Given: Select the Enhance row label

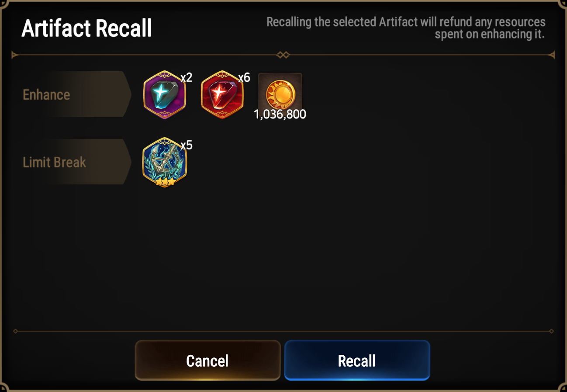Looking at the screenshot, I should click(46, 95).
